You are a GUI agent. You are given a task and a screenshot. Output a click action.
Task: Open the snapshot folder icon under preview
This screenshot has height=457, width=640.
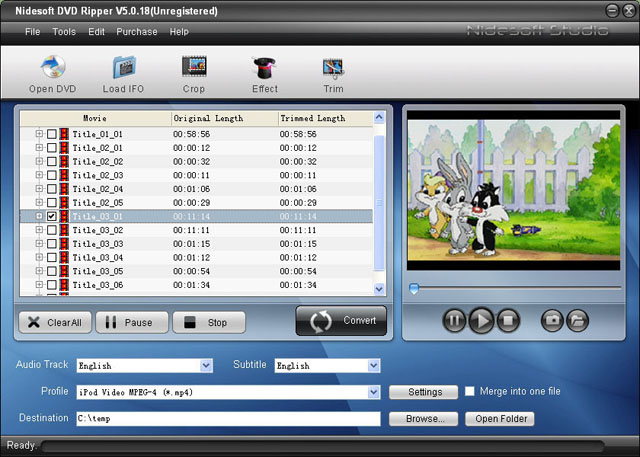click(577, 321)
